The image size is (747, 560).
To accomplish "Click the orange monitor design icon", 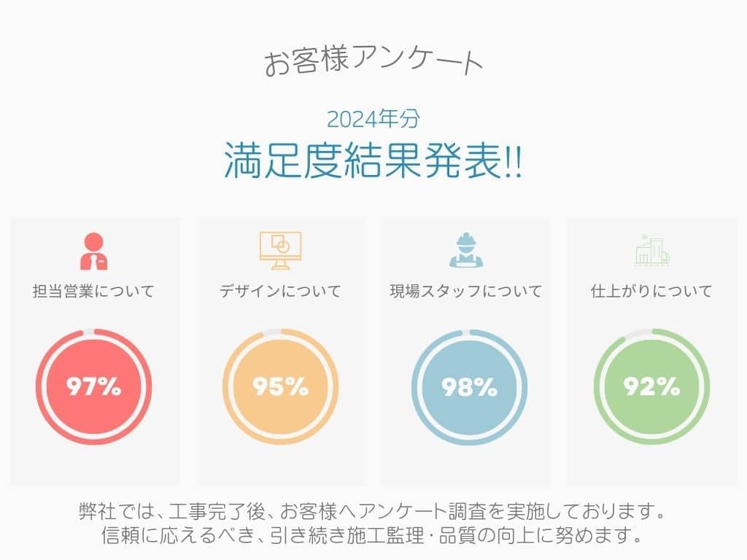I will pos(281,251).
